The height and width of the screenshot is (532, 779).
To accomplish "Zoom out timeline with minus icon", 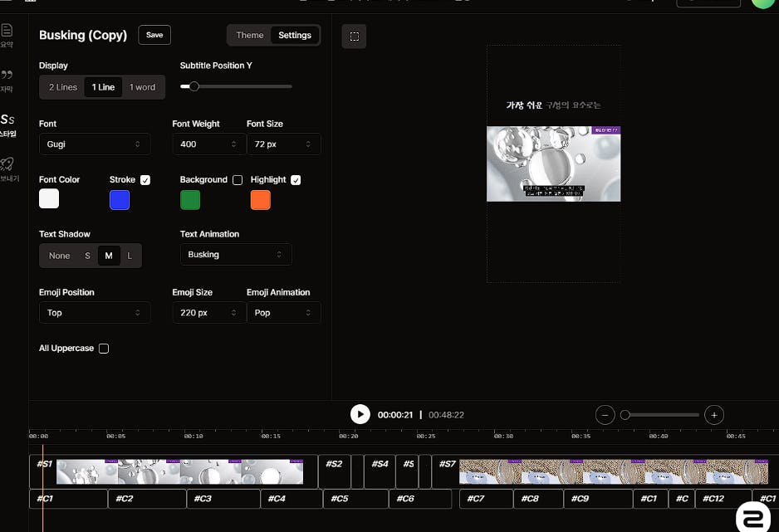I will 605,415.
